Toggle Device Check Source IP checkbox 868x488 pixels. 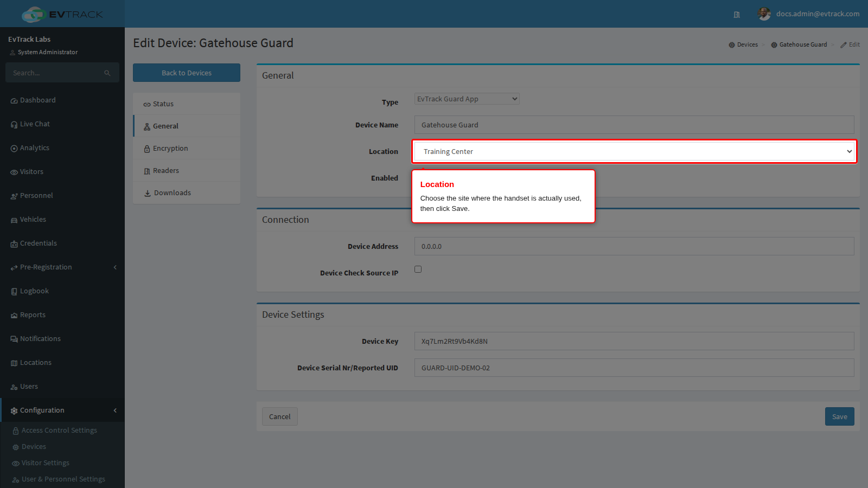[x=418, y=269]
